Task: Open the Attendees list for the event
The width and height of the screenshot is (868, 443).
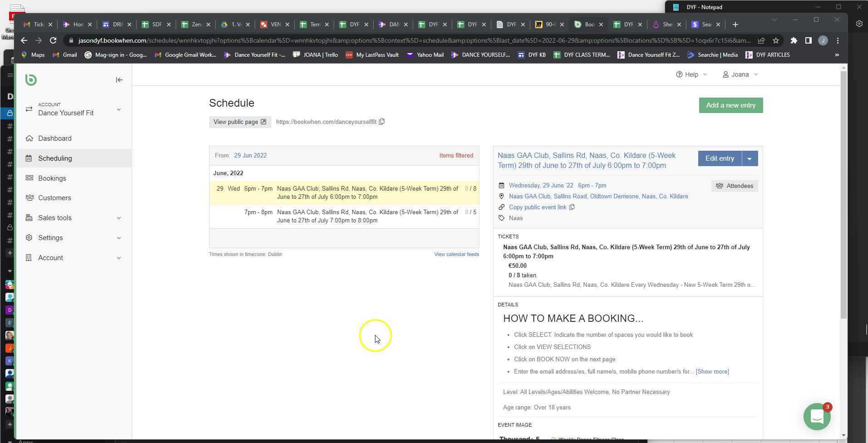Action: (x=734, y=186)
